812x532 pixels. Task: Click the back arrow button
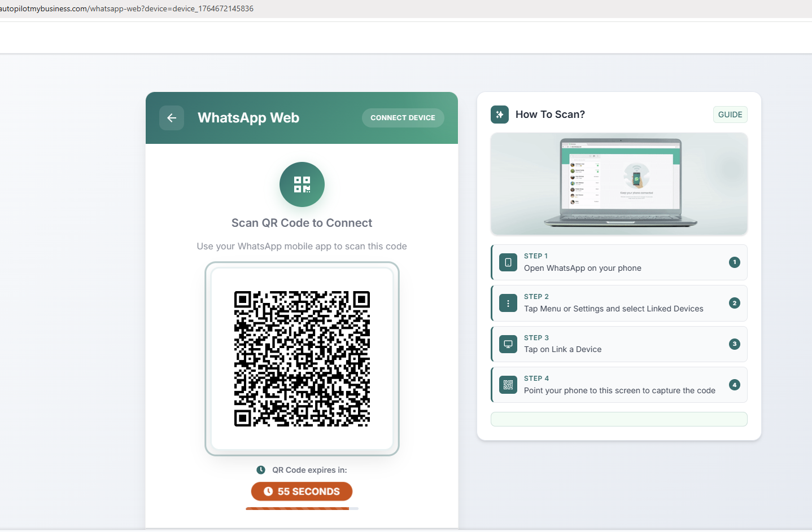(172, 118)
